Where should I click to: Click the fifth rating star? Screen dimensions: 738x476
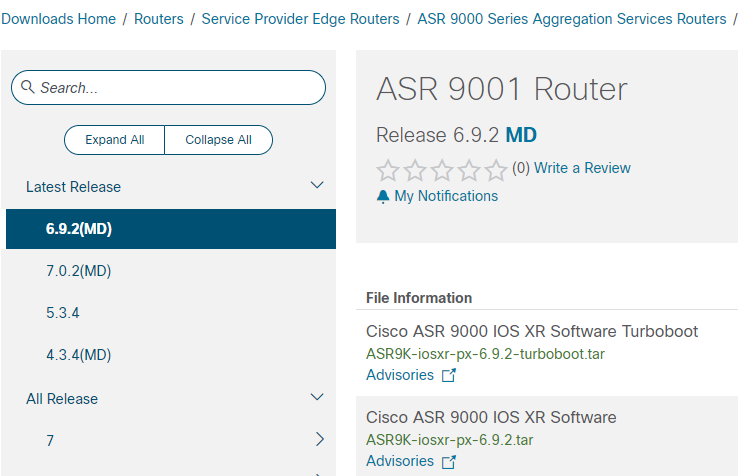point(496,170)
